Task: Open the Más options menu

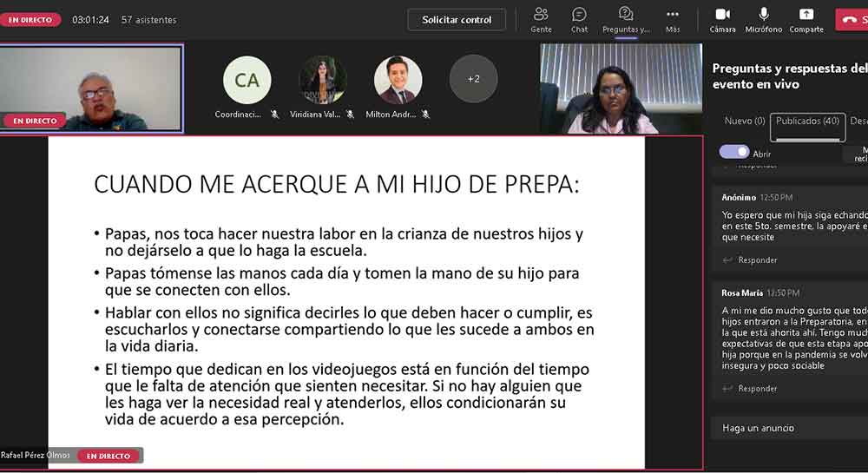Action: tap(673, 19)
